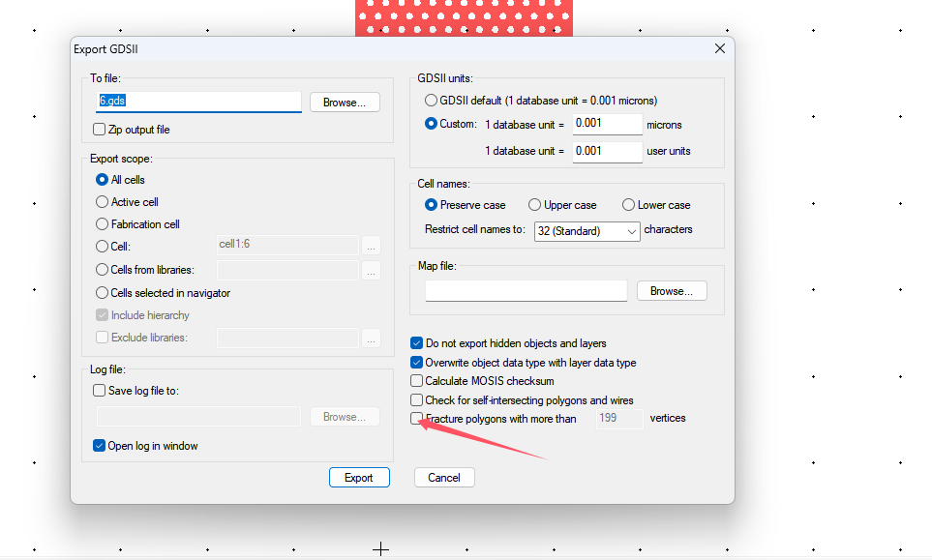Click ellipsis button for Exclude libraries
Viewport: 932px width, 560px height.
click(x=371, y=339)
